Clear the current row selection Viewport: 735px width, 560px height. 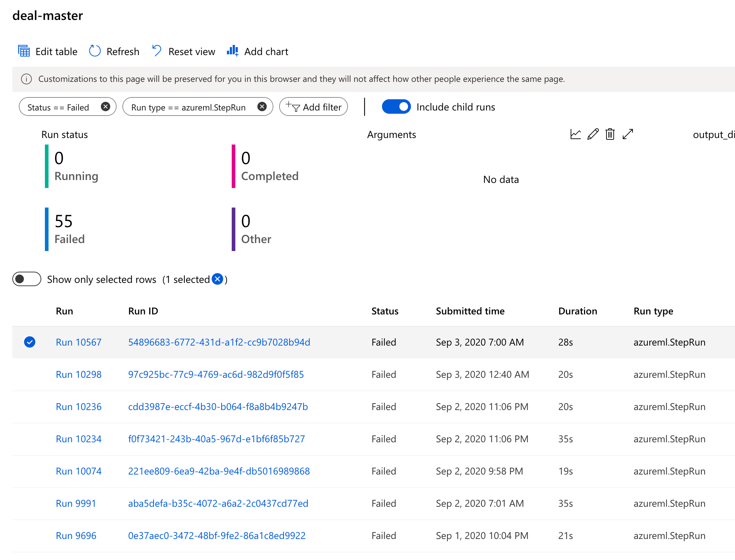[217, 279]
